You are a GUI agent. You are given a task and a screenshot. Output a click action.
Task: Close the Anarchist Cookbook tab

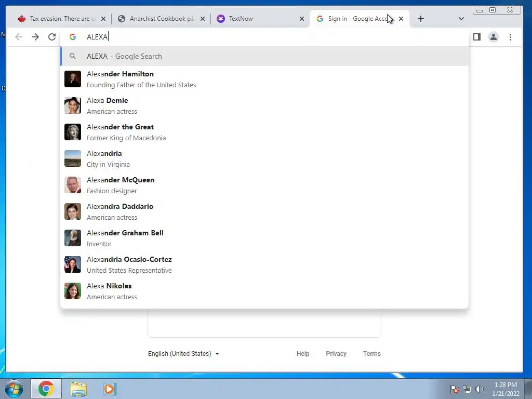coord(203,19)
